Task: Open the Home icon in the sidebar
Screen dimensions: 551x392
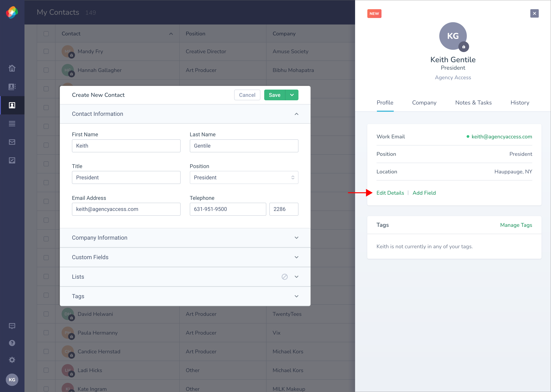Action: [x=12, y=68]
